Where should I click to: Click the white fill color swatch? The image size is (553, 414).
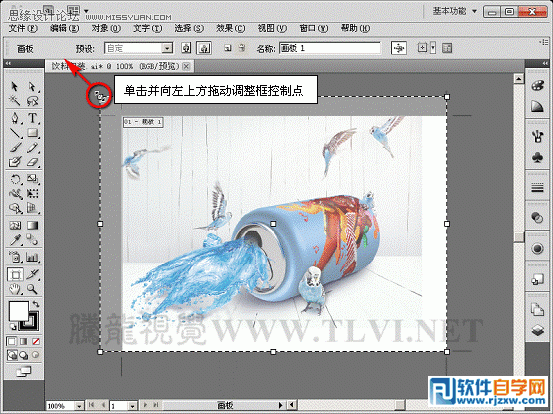(18, 311)
